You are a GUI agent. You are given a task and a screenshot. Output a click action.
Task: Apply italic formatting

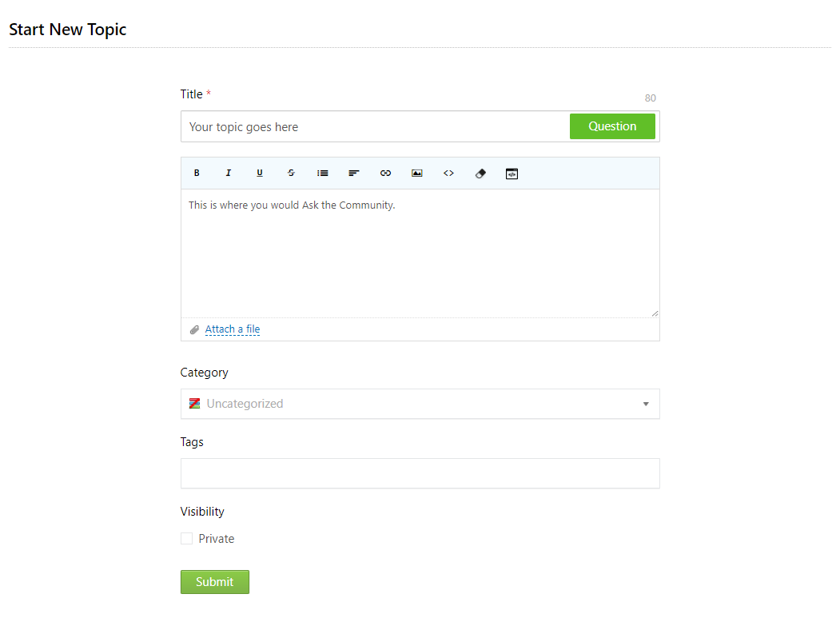[229, 173]
